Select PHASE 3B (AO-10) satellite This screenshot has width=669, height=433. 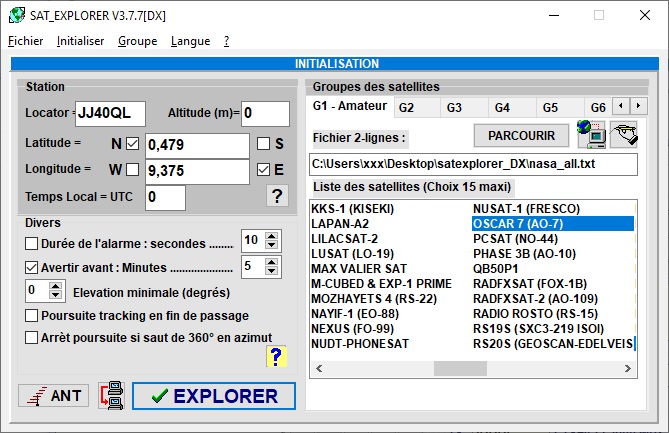(x=524, y=254)
